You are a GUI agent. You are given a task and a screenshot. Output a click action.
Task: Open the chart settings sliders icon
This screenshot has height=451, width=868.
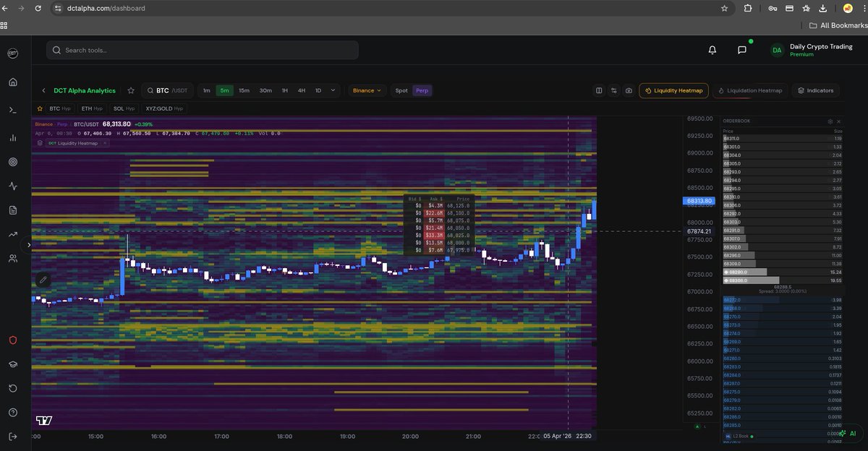[614, 90]
